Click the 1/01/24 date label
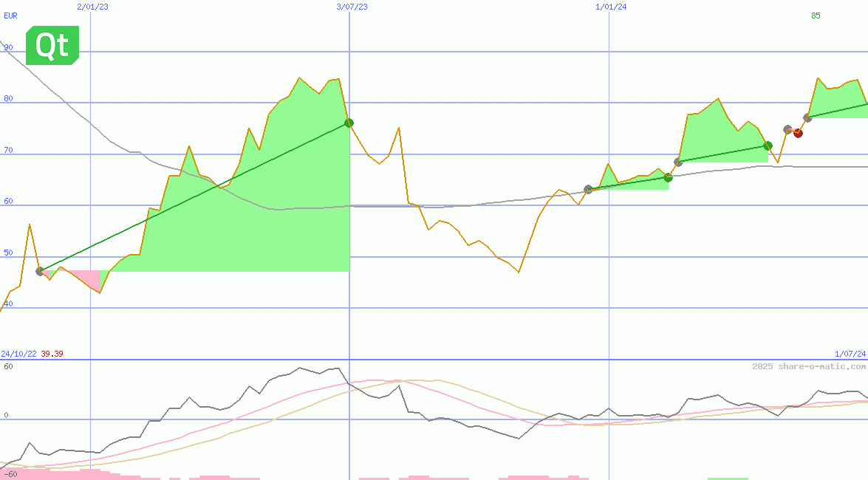Image resolution: width=868 pixels, height=480 pixels. (611, 7)
